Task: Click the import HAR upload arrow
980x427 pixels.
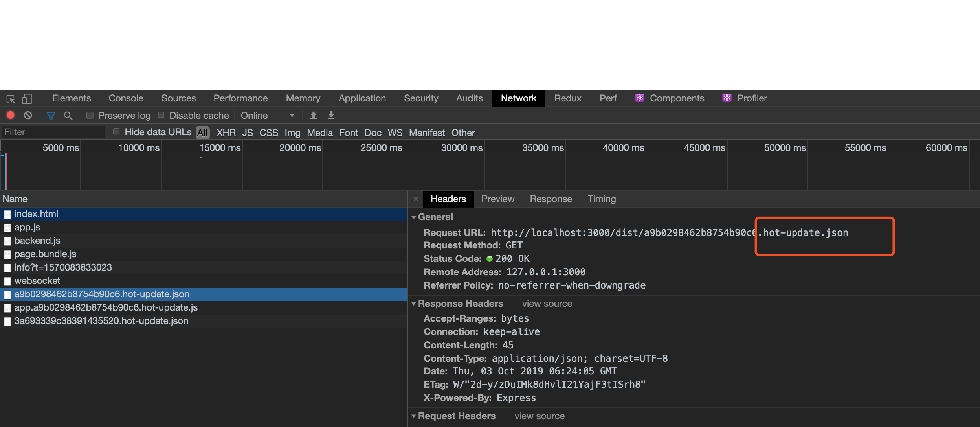Action: (x=313, y=115)
